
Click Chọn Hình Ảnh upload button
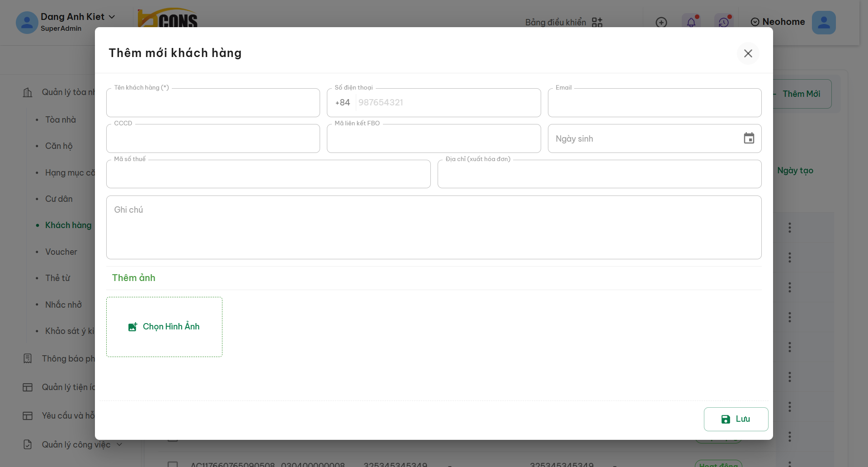[x=164, y=327]
